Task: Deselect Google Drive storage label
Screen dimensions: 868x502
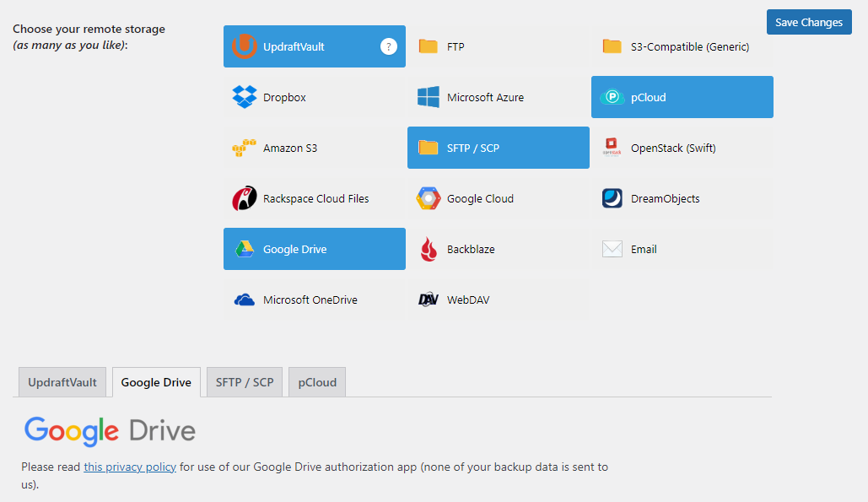Action: (295, 250)
